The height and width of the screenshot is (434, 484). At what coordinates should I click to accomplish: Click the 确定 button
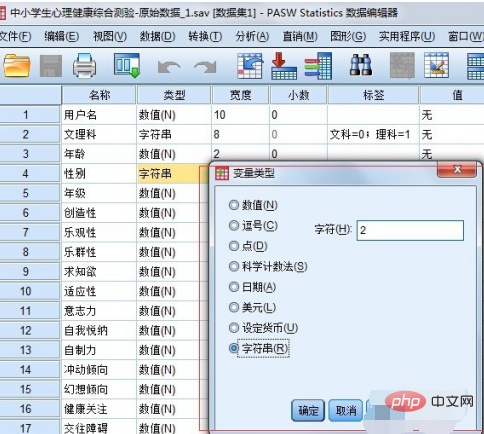308,410
